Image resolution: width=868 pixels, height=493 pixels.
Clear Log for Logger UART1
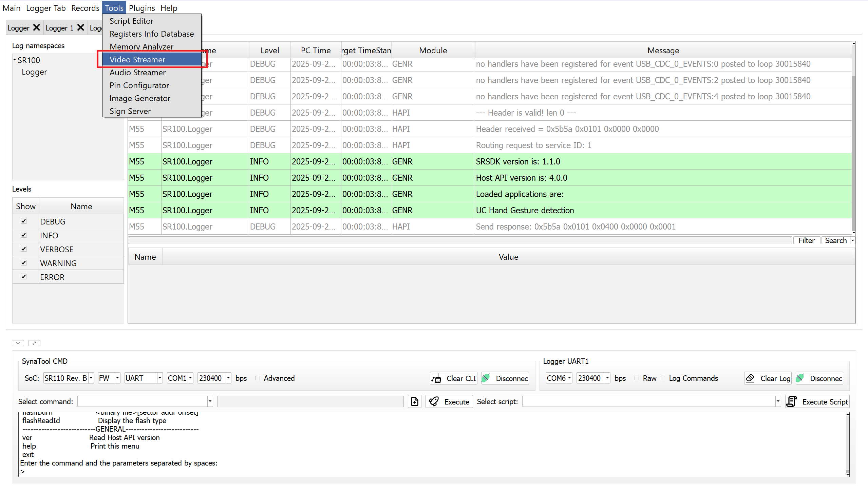point(768,378)
